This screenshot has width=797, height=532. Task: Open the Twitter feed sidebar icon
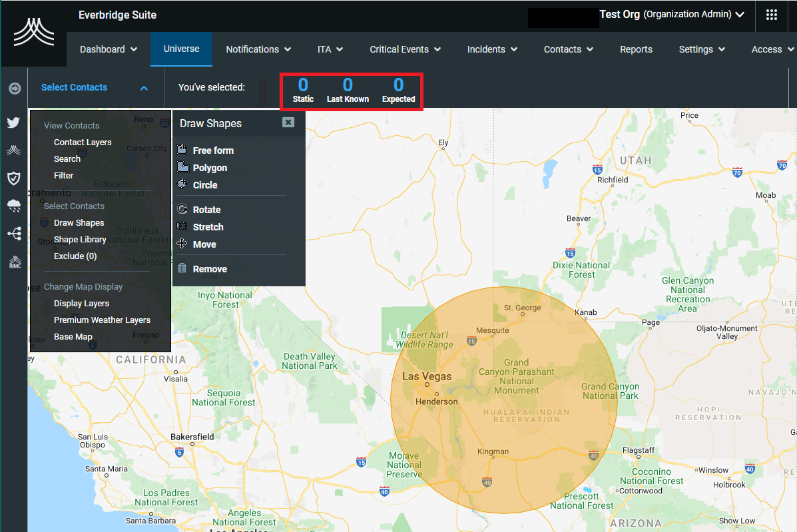13,123
